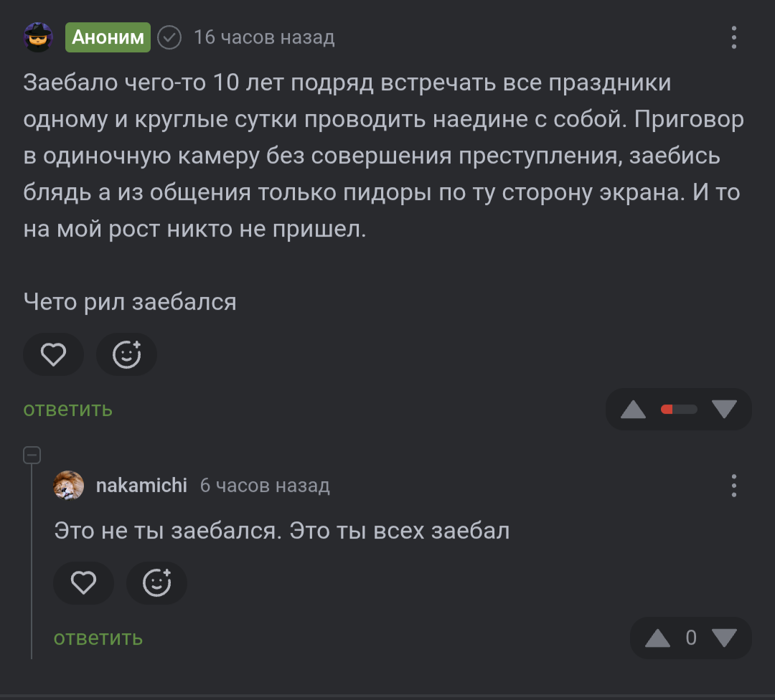Click "ответить" under nakamichi's reply
775x700 pixels.
coord(98,638)
